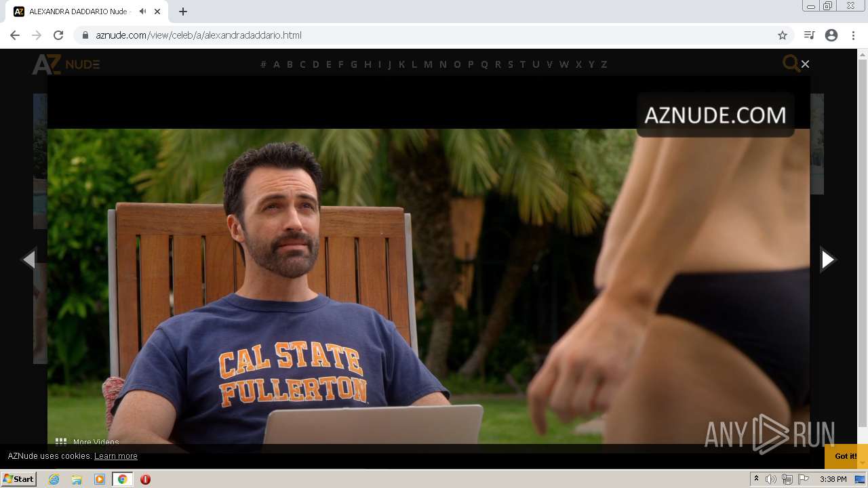Select the # entry in alphabet index
Screen dimensions: 868x488
[263, 64]
